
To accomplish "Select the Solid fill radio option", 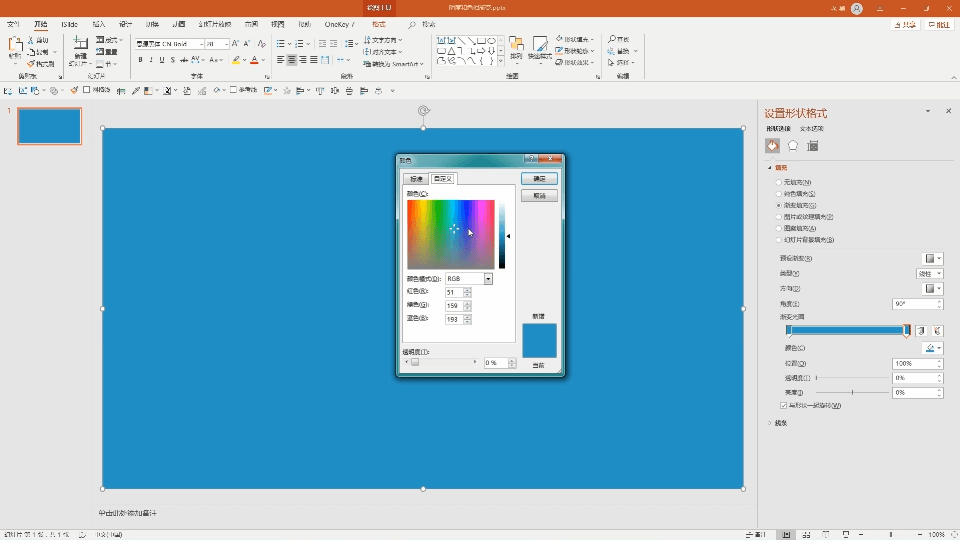I will (x=779, y=193).
